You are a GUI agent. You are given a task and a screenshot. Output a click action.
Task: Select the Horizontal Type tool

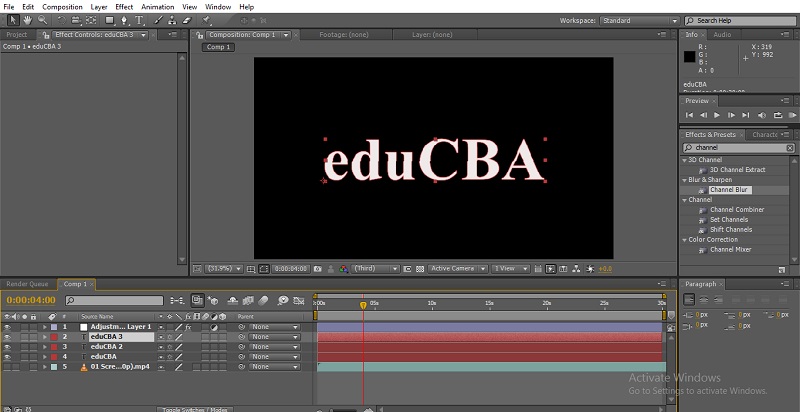point(139,20)
